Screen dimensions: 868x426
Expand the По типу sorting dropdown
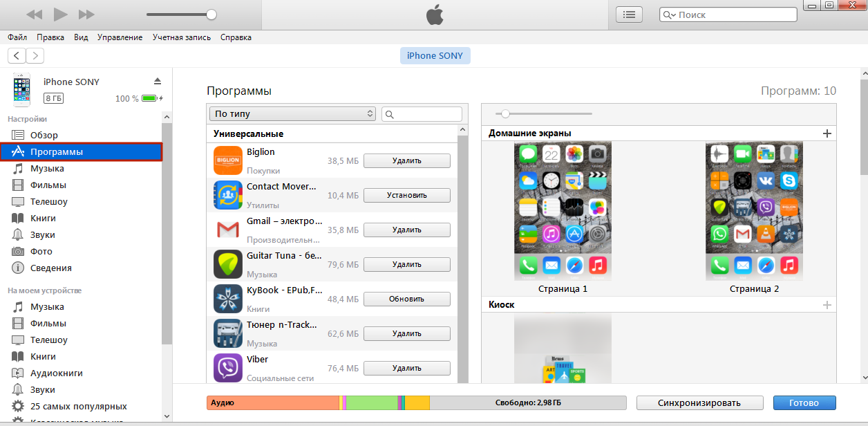[x=293, y=113]
